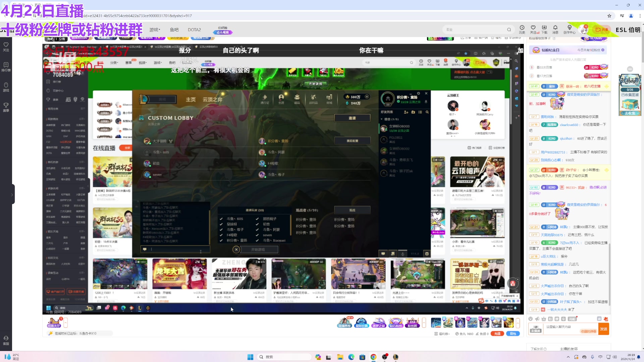644x362 pixels.
Task: Open the 任务大厅 task hall icon
Action: coord(54,322)
